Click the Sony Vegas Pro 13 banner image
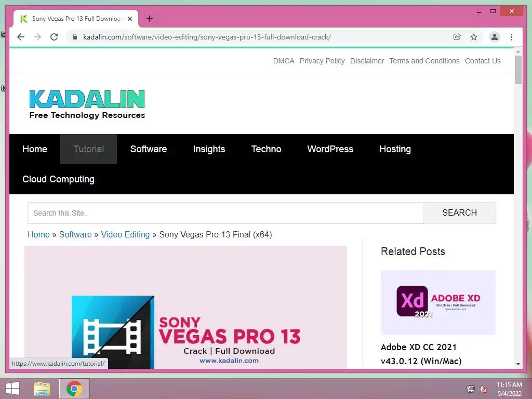The height and width of the screenshot is (399, 532). (x=185, y=308)
